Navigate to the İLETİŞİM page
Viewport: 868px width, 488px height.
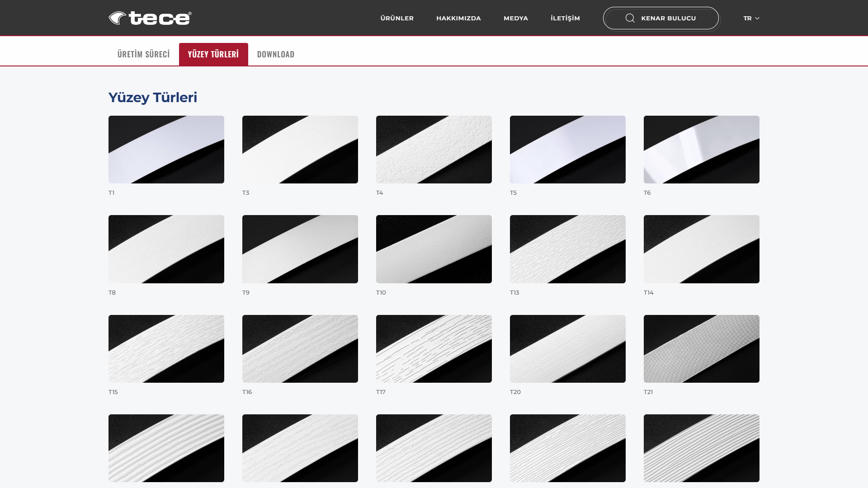(x=565, y=18)
